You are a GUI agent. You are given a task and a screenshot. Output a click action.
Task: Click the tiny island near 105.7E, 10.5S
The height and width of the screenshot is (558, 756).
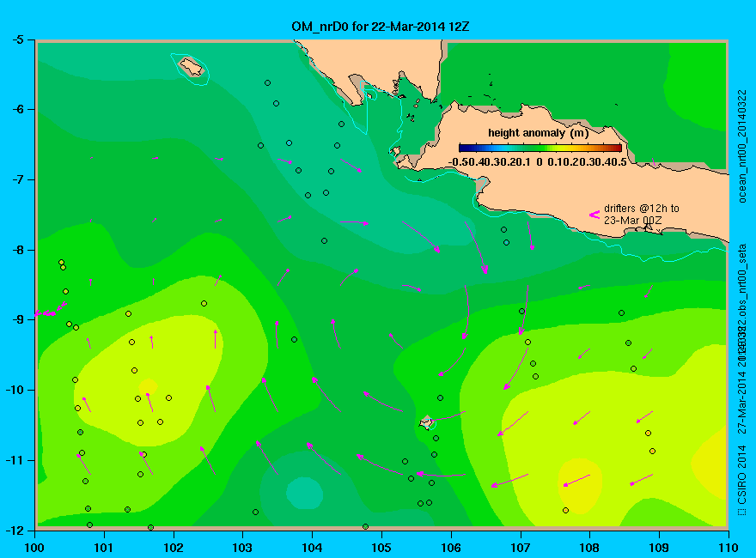pyautogui.click(x=426, y=422)
